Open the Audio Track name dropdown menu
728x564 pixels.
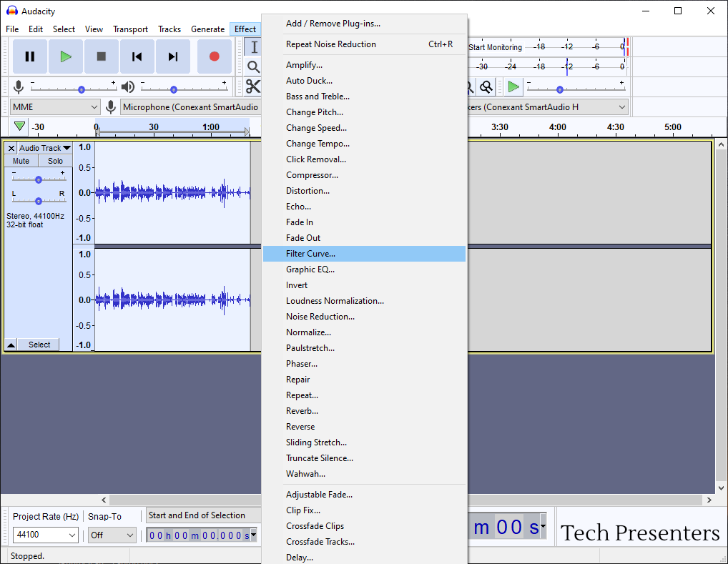tap(44, 148)
